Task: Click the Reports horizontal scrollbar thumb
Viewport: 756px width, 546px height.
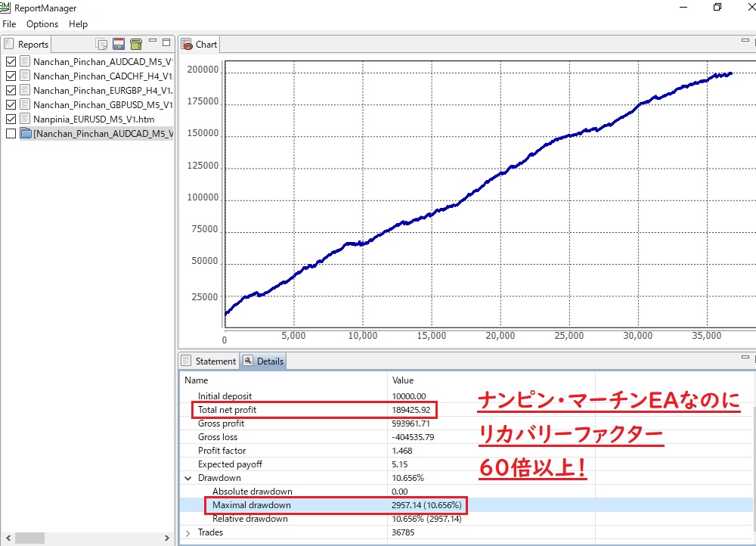Action: point(29,538)
